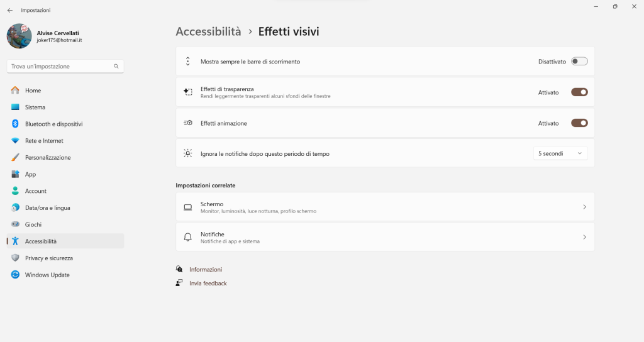Click the Rete e Internet wifi icon

coord(16,141)
